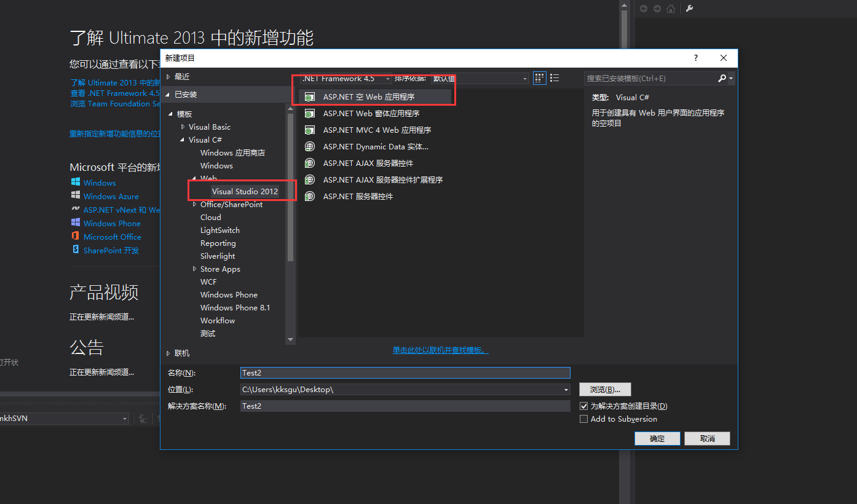Click the ASP.NET AJAX 服务器控件扩展程序 template icon
Screen dimensions: 857x504
click(310, 180)
